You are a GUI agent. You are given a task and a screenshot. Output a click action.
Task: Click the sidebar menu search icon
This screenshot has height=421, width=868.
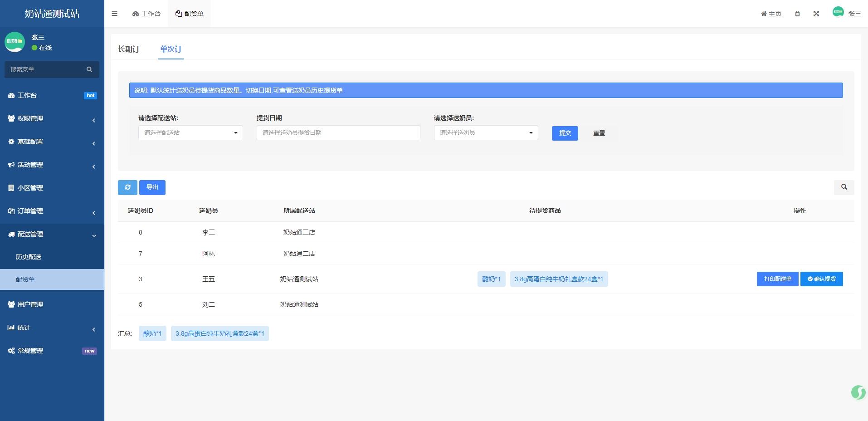(89, 69)
